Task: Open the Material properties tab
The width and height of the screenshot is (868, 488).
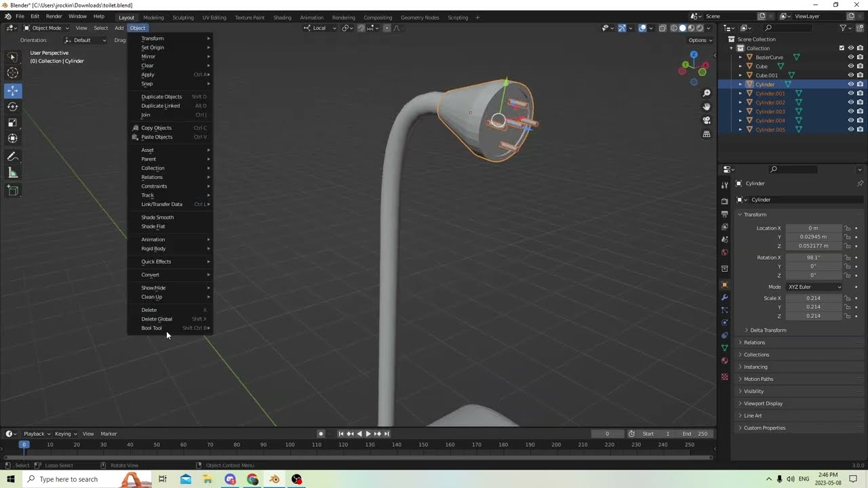Action: (x=724, y=361)
